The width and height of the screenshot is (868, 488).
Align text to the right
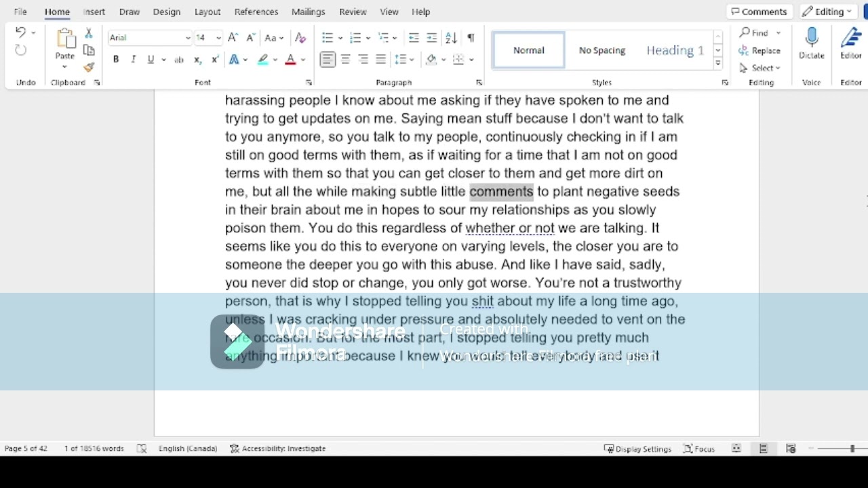363,60
